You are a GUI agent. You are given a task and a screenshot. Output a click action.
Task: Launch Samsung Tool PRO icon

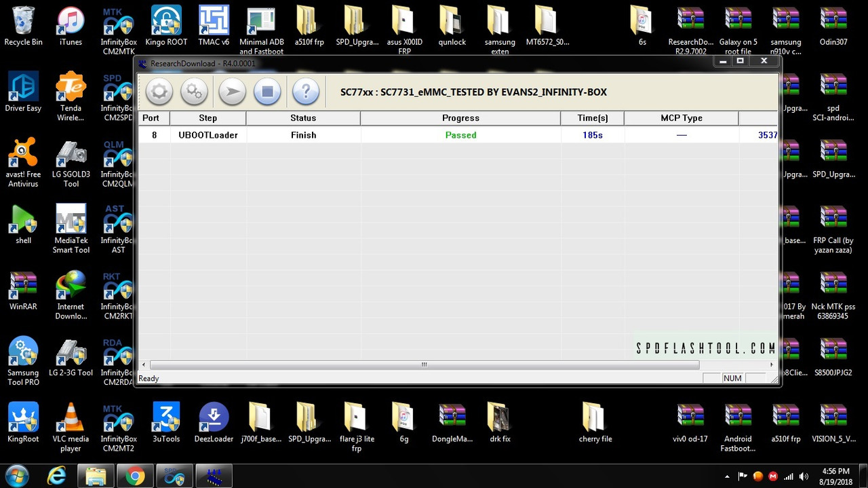tap(23, 360)
